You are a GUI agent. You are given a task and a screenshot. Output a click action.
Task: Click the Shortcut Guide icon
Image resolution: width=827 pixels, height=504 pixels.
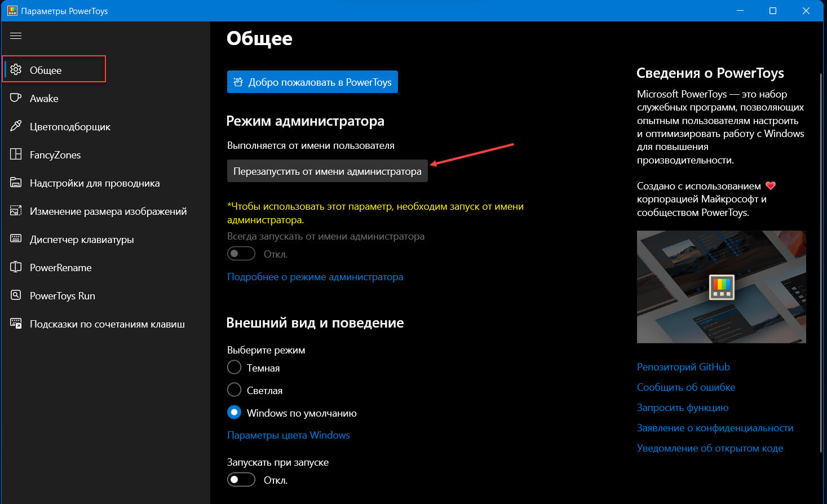[x=16, y=324]
